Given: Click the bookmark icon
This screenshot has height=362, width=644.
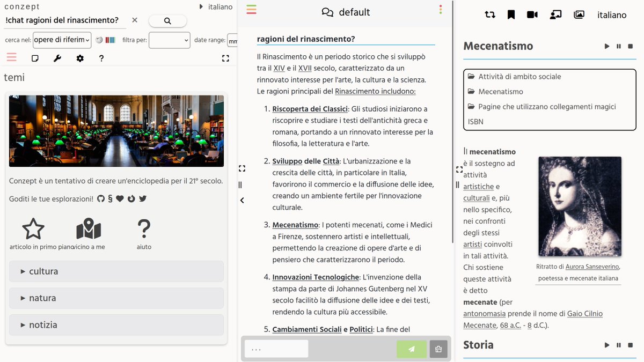Looking at the screenshot, I should click(x=511, y=15).
